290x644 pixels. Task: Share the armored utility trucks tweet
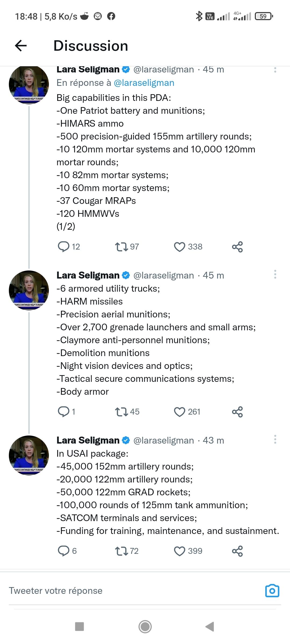(x=237, y=412)
